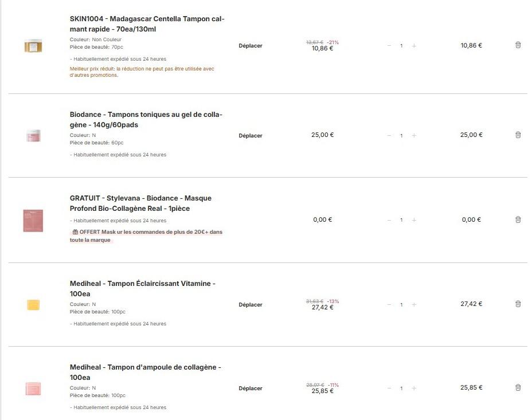Click the Mediheal Vitamine yellow pad thumbnail

pos(33,304)
